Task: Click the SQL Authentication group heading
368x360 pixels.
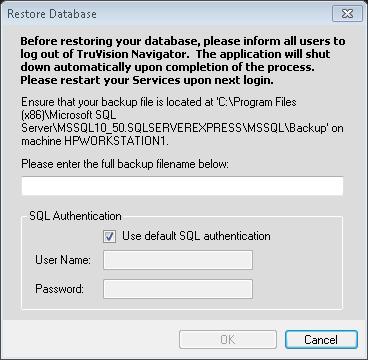Action: point(75,216)
